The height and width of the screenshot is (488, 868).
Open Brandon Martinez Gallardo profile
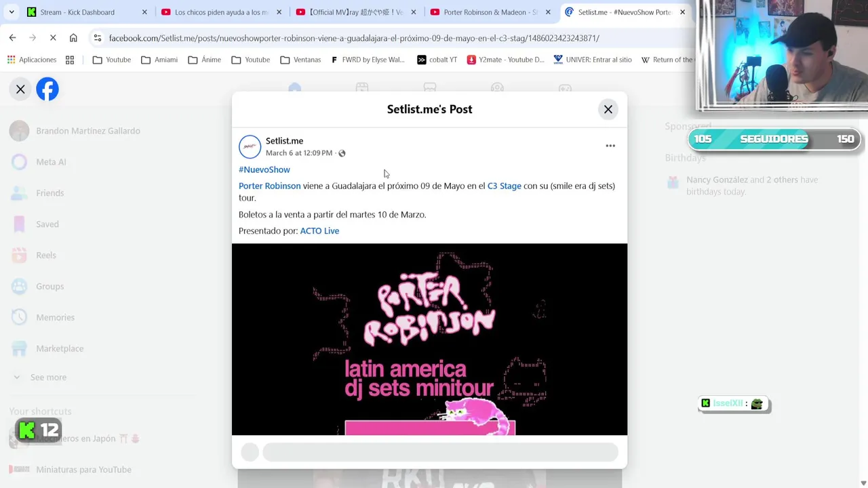(x=88, y=131)
